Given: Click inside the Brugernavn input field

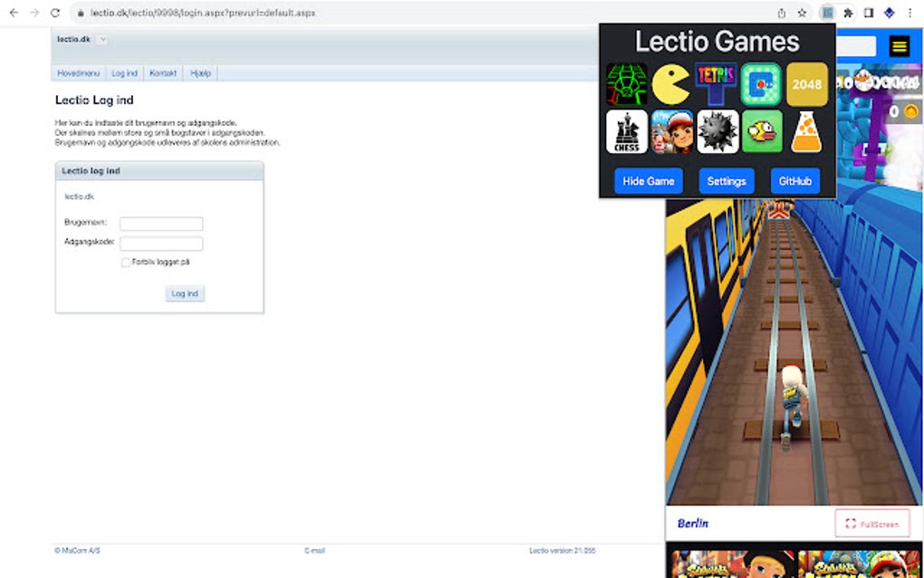Looking at the screenshot, I should pyautogui.click(x=161, y=224).
